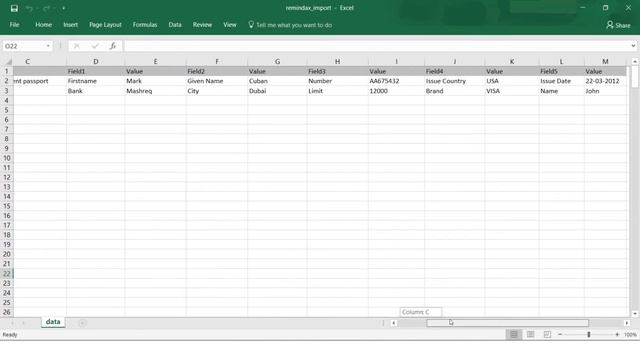Click cell containing 22-03-2012
This screenshot has height=360, width=640.
coord(605,81)
